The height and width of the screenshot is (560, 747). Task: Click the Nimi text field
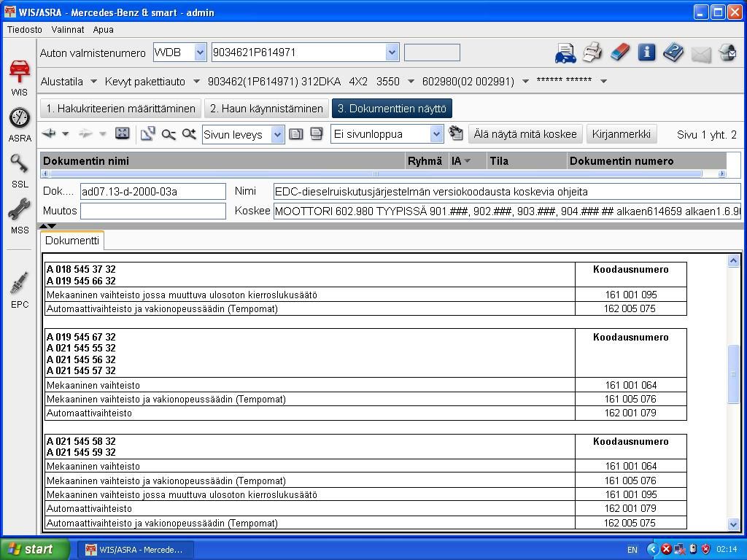(x=507, y=192)
